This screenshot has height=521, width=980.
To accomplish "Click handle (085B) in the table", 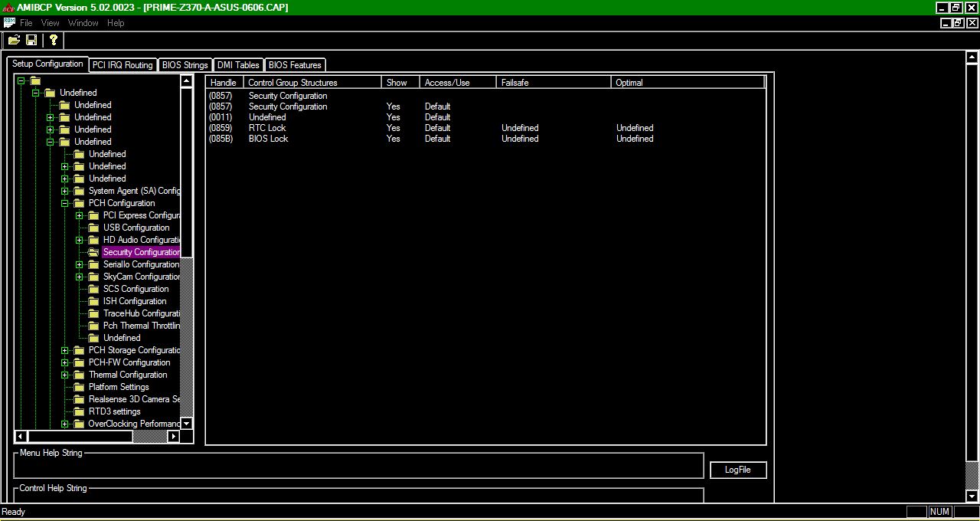I will (221, 139).
